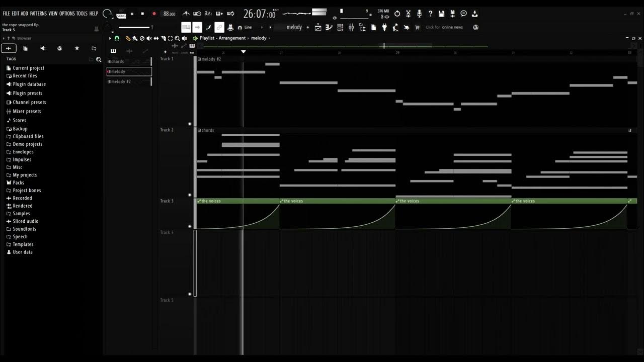The height and width of the screenshot is (362, 644).
Task: Open the FILE menu
Action: pyautogui.click(x=6, y=14)
